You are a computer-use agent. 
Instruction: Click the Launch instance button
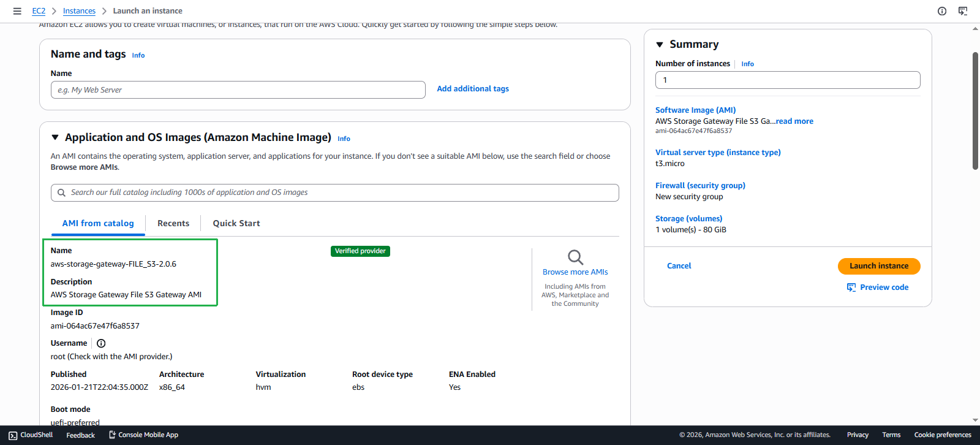click(x=879, y=266)
